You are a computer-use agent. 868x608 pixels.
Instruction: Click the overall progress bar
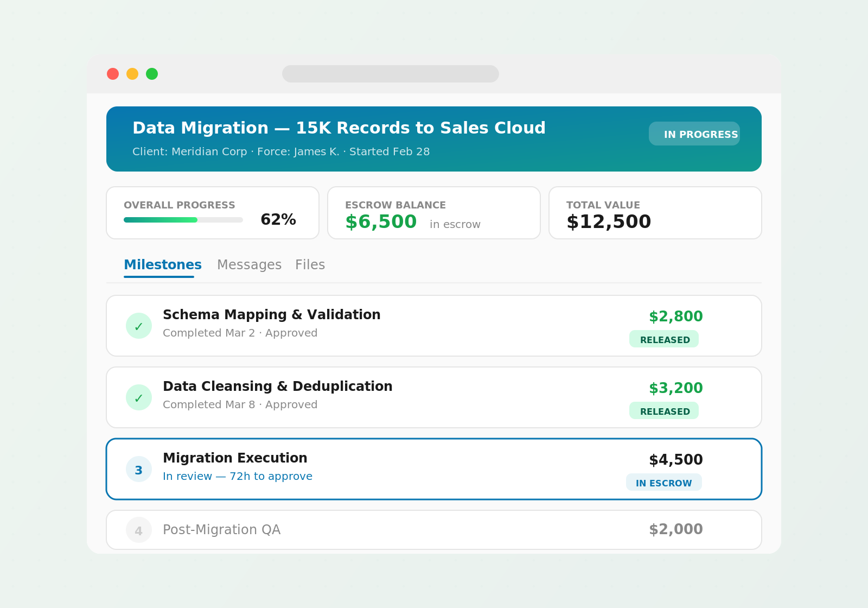(x=183, y=220)
